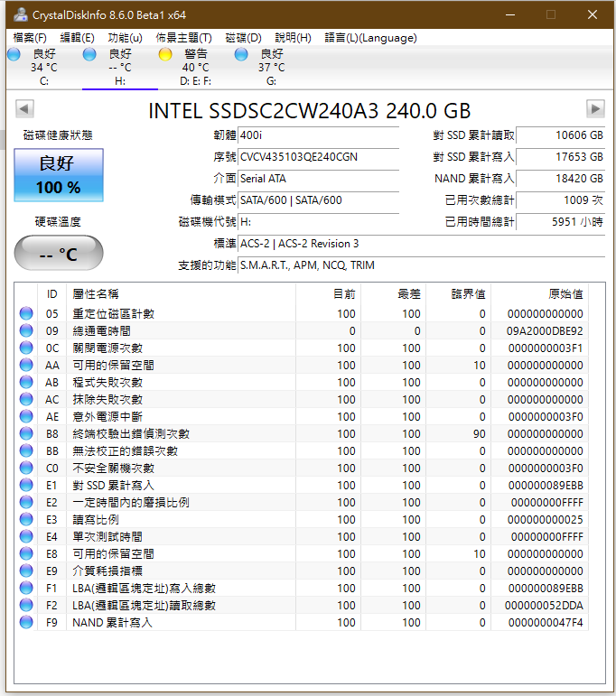Click status orb for attribute F2 row
Image resolution: width=616 pixels, height=696 pixels.
click(27, 605)
